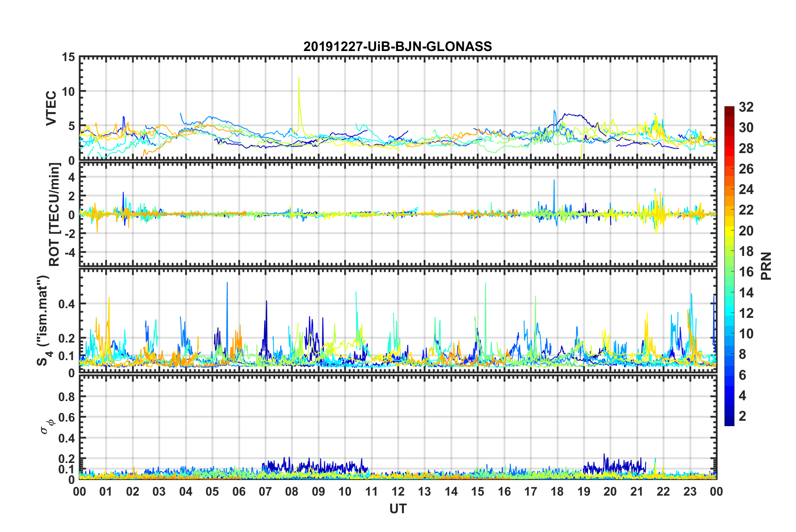Select the VTEC y-axis label
796x532 pixels.
click(x=51, y=108)
